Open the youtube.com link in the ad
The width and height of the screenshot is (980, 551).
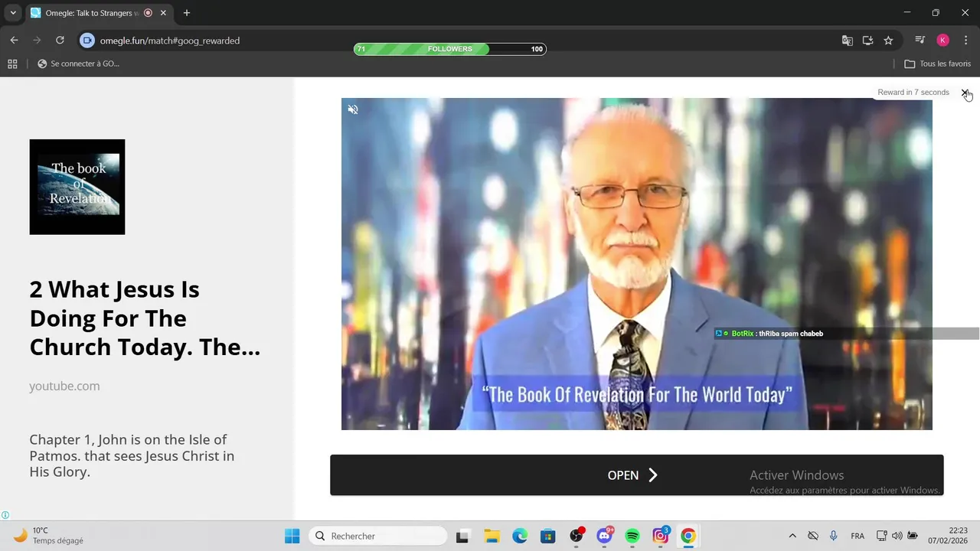[64, 386]
